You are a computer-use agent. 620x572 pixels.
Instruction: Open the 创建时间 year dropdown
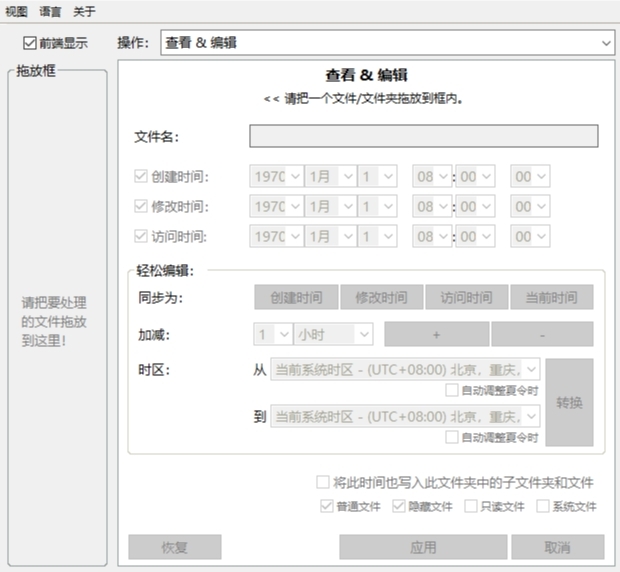point(276,176)
